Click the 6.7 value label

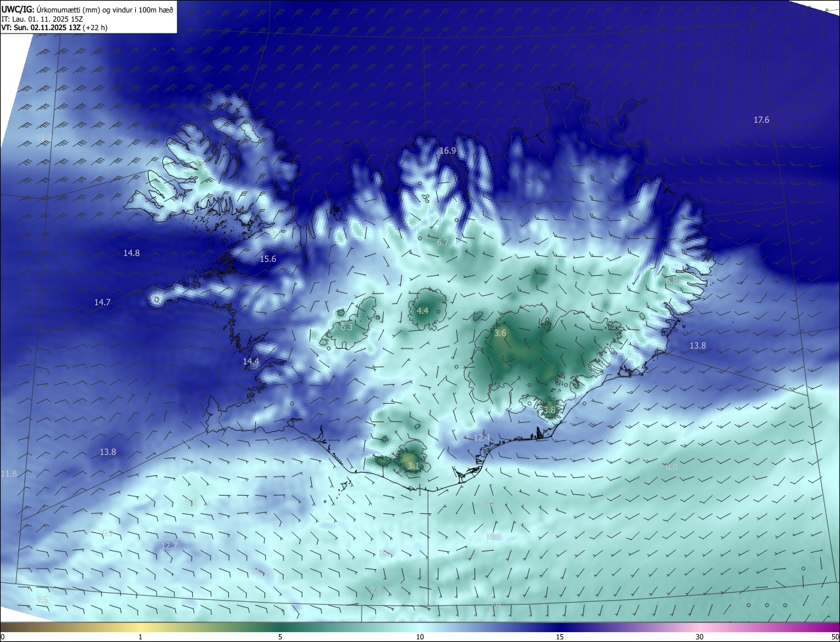tap(443, 242)
